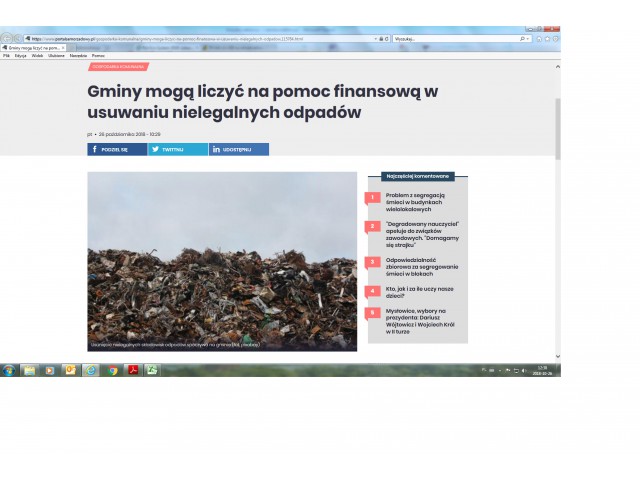Open File Explorer folder icon in taskbar
The image size is (640, 480).
point(29,370)
